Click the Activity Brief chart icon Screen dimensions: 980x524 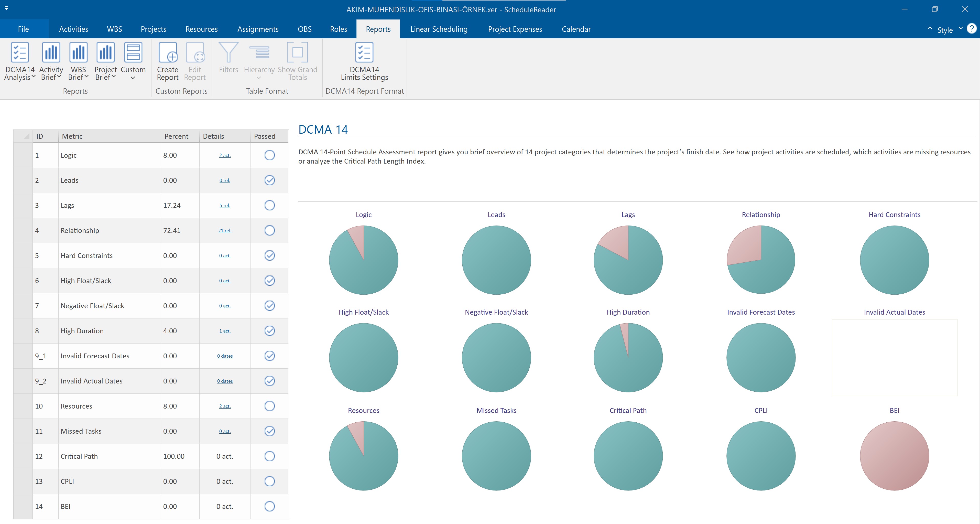(51, 52)
